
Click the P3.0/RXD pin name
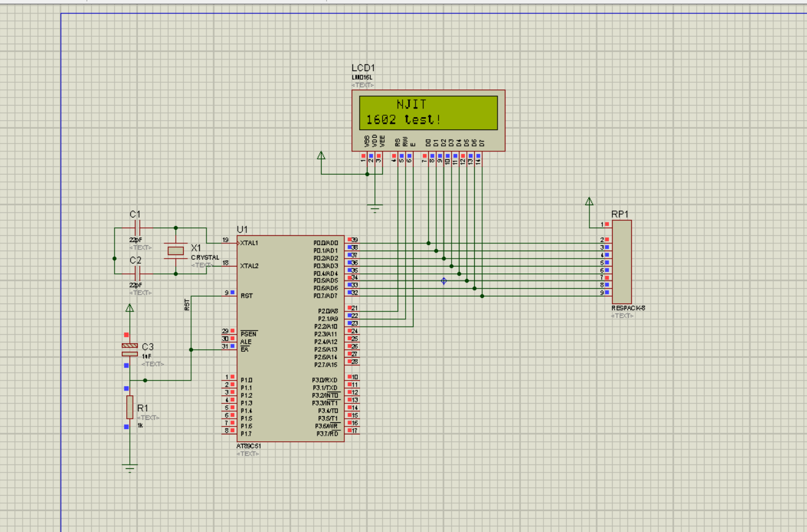tap(326, 380)
